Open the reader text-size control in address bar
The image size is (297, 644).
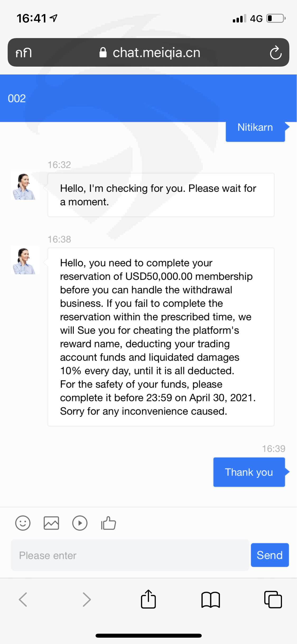[x=23, y=53]
